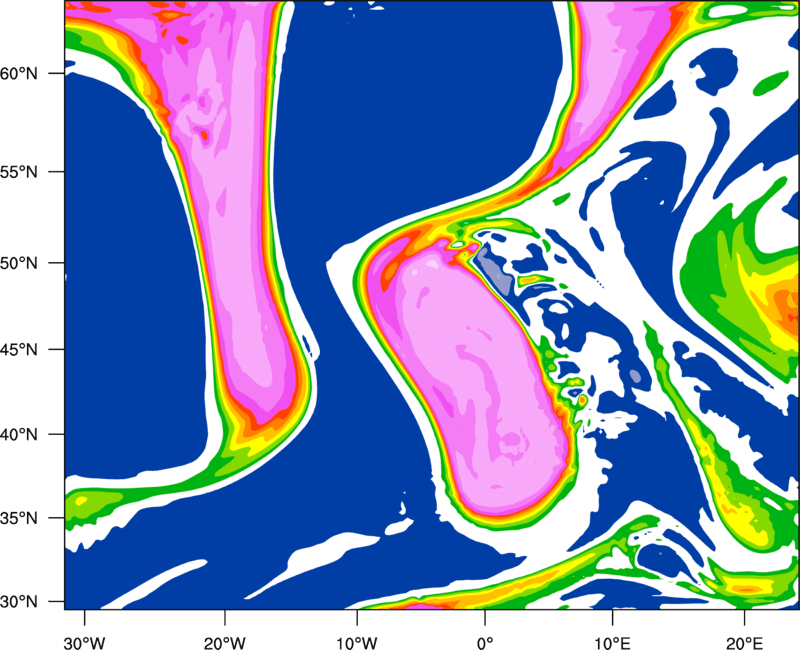
Task: Click the 40°N latitude label
Action: (19, 435)
